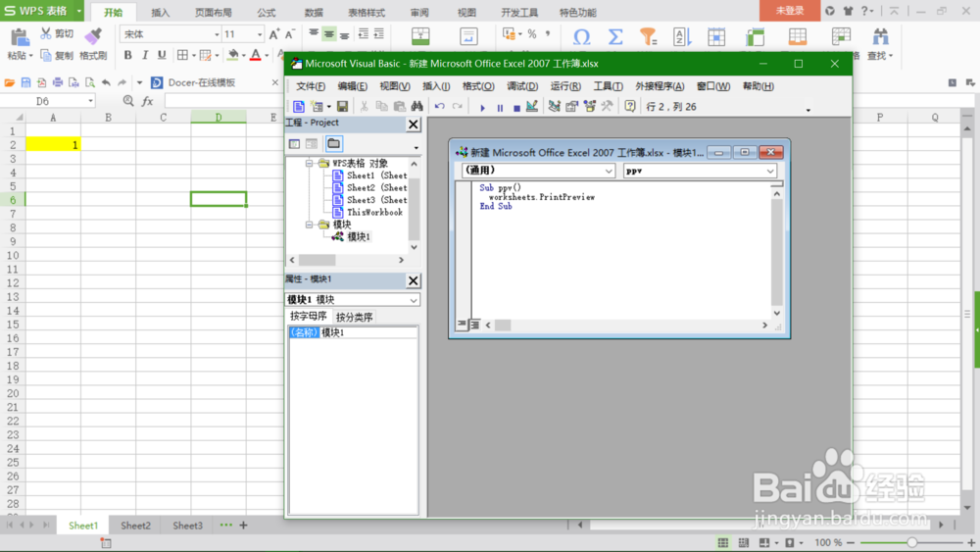Image resolution: width=980 pixels, height=552 pixels.
Task: Open the font name dropdown showing 宋体
Action: tap(217, 34)
